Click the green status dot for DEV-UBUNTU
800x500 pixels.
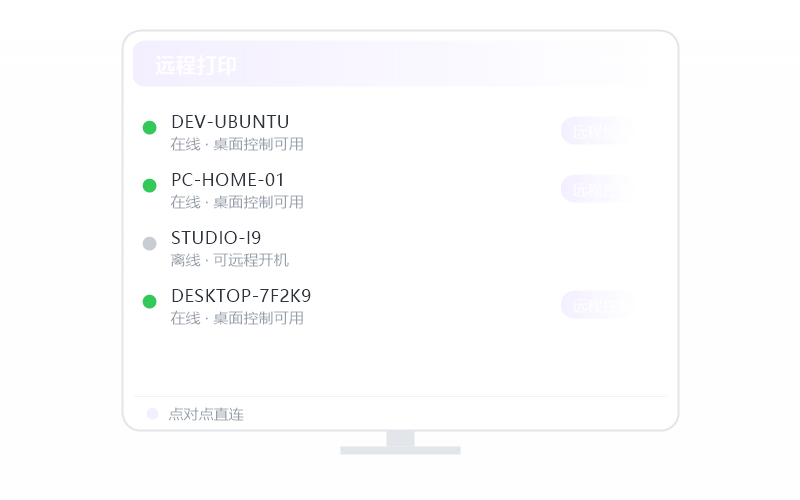click(x=149, y=127)
